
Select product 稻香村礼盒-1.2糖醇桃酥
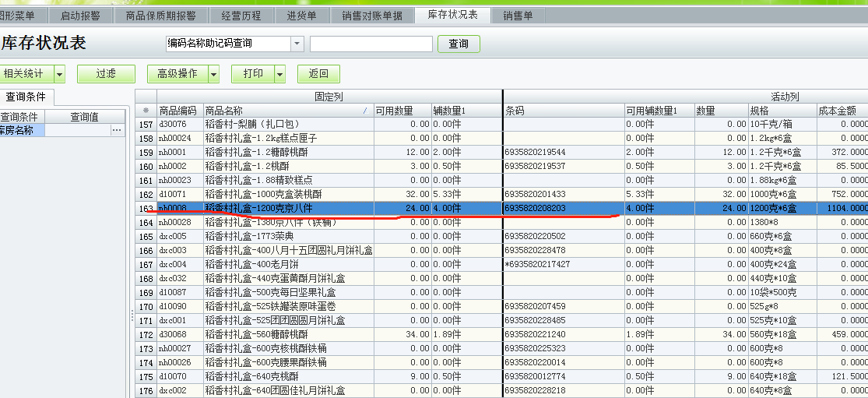pyautogui.click(x=256, y=152)
